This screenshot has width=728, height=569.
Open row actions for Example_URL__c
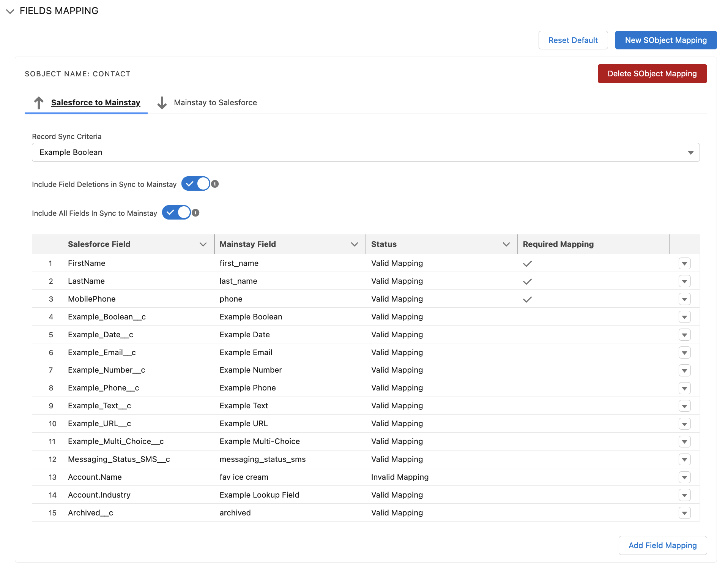tap(684, 424)
